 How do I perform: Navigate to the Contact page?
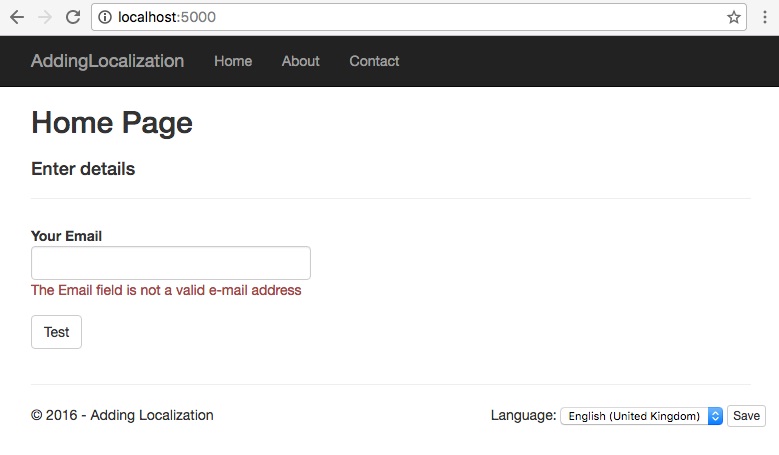(x=374, y=61)
